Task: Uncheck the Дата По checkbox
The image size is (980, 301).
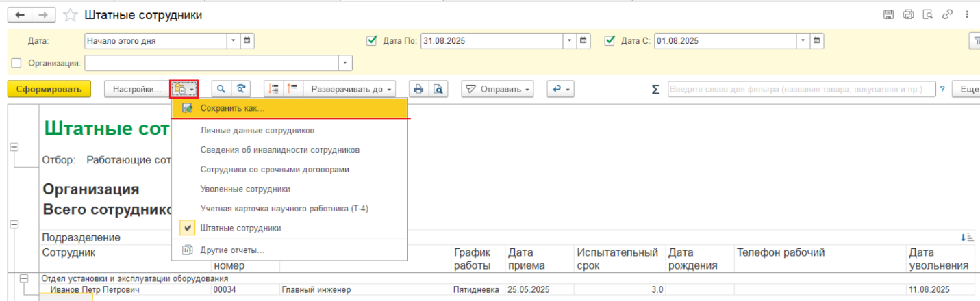Action: pos(372,41)
